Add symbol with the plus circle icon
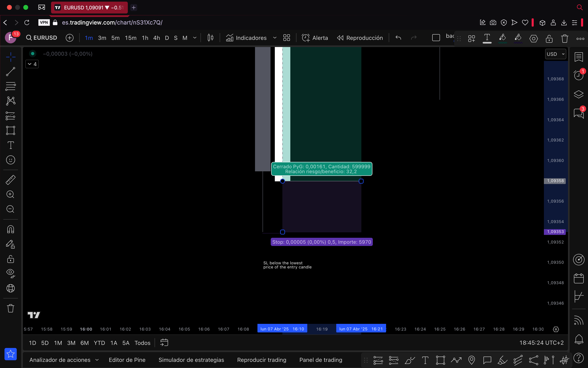Image resolution: width=588 pixels, height=368 pixels. click(x=69, y=38)
